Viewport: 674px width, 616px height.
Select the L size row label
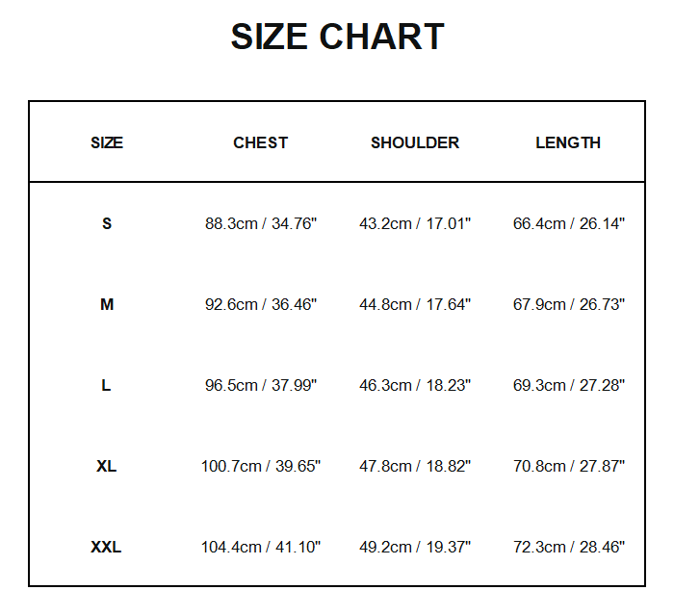107,385
